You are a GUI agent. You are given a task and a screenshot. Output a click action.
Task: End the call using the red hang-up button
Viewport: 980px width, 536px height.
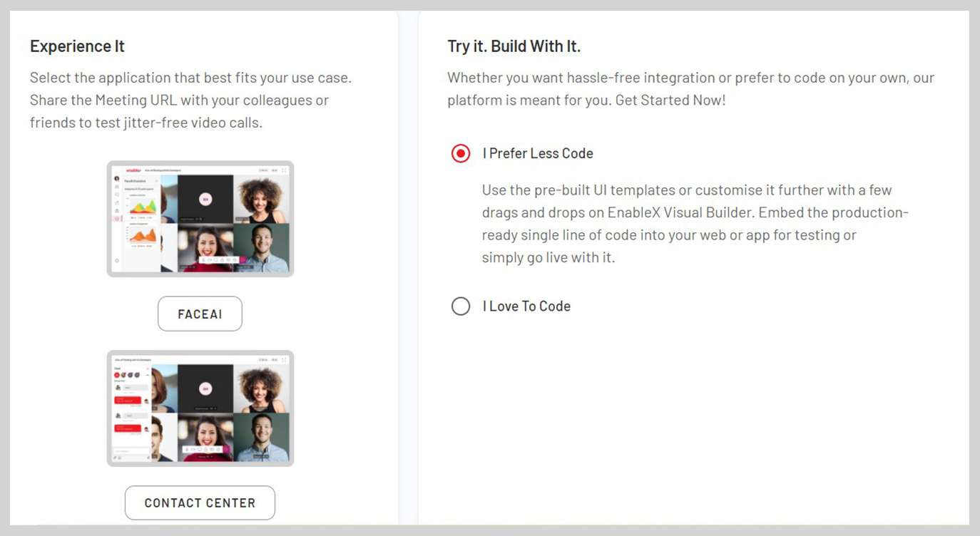pos(243,259)
